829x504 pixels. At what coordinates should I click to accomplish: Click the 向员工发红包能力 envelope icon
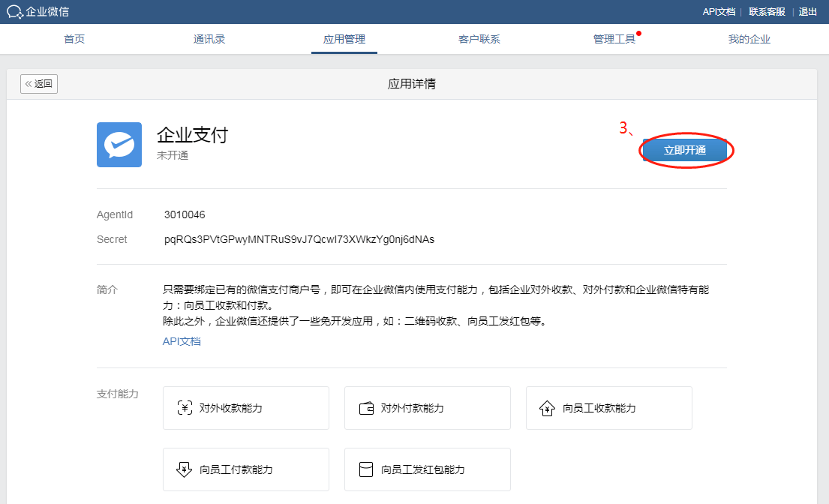[366, 469]
